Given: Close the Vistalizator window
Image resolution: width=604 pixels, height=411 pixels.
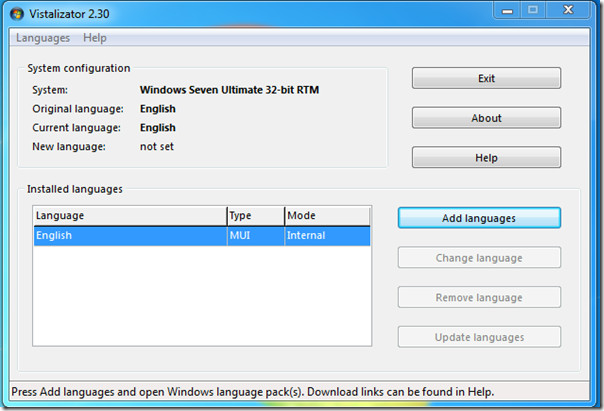Looking at the screenshot, I should (568, 10).
